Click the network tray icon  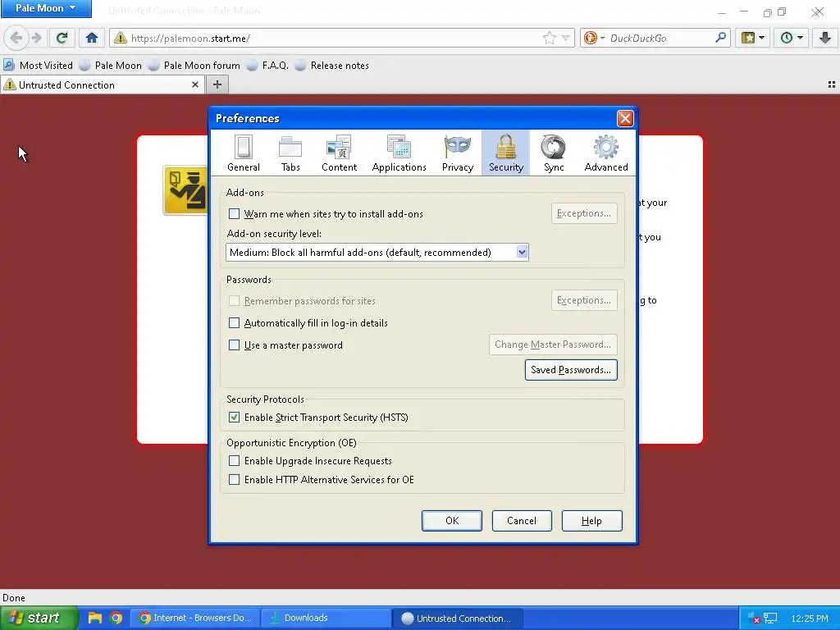coord(770,619)
